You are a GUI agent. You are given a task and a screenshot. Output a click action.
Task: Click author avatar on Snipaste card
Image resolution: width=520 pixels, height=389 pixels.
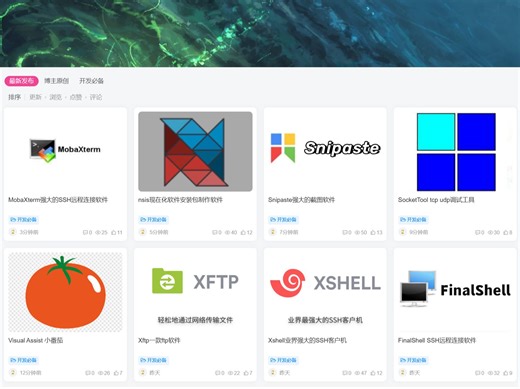pyautogui.click(x=273, y=232)
